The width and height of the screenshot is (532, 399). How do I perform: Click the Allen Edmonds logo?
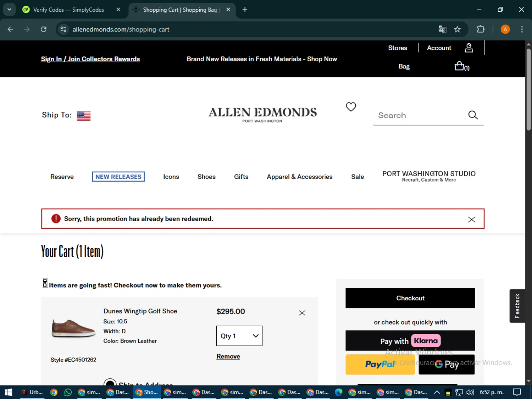pyautogui.click(x=262, y=115)
